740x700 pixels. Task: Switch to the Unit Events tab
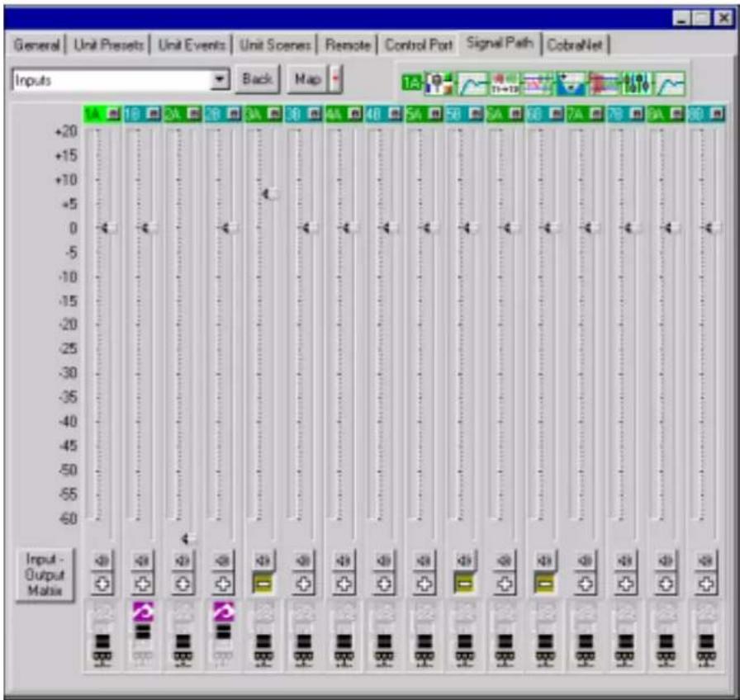pyautogui.click(x=192, y=45)
